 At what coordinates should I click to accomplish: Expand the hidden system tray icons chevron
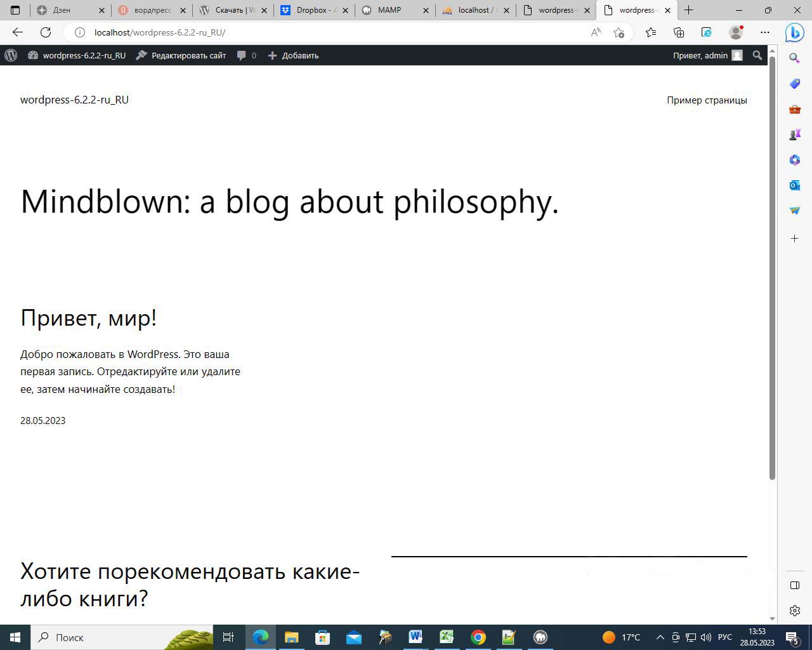click(x=660, y=637)
